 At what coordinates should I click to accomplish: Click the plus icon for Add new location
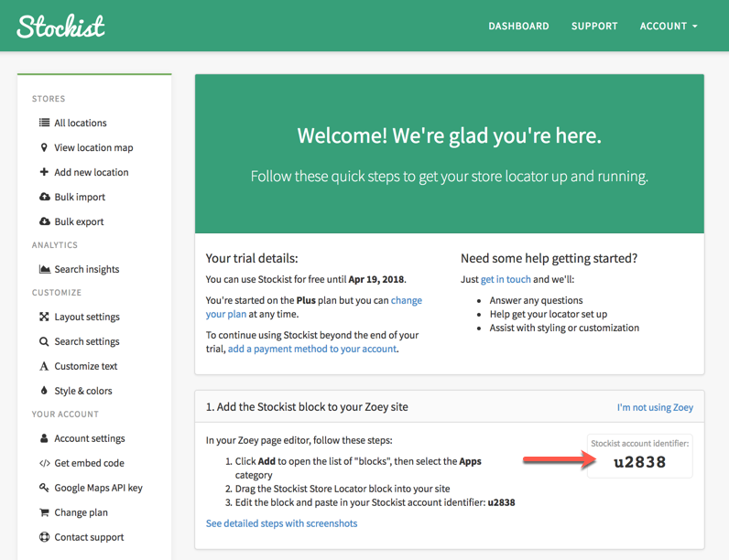click(44, 172)
